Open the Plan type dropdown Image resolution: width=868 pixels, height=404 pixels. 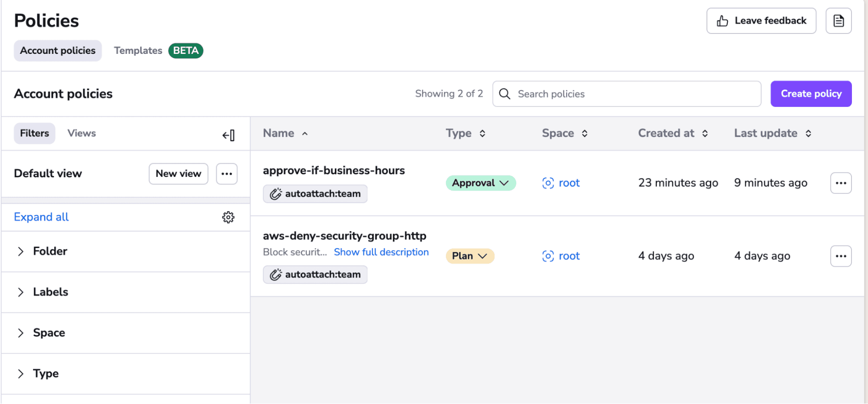coord(469,256)
